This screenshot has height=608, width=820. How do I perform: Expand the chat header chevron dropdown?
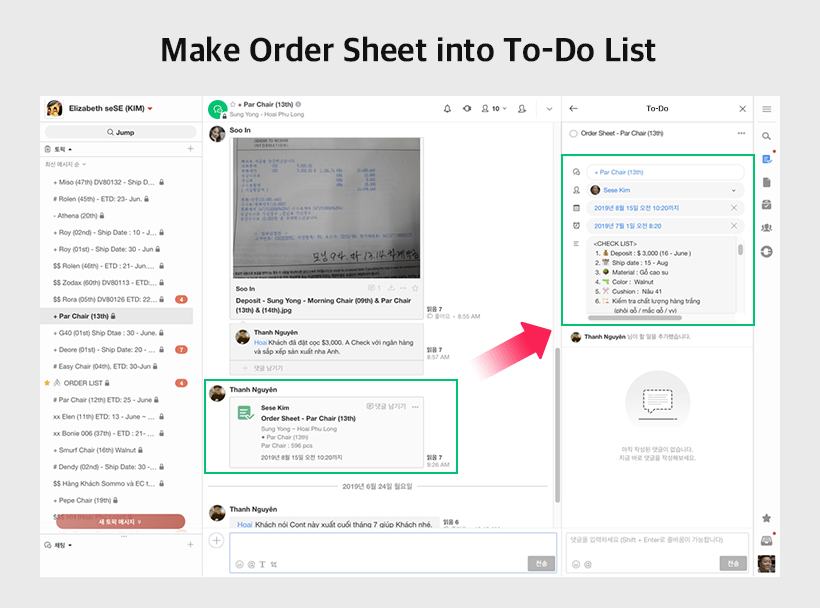(x=549, y=108)
